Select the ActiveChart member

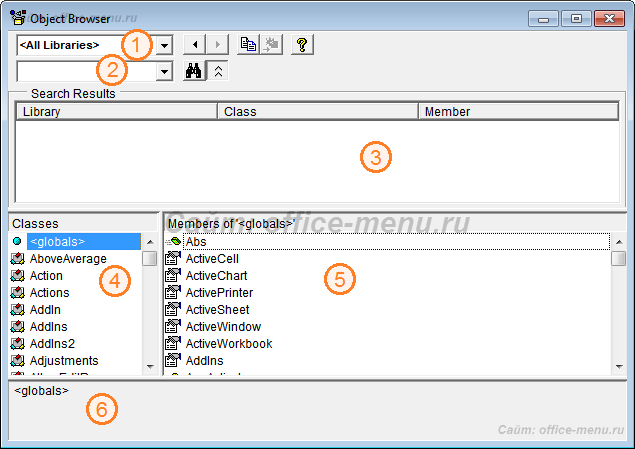coord(216,275)
